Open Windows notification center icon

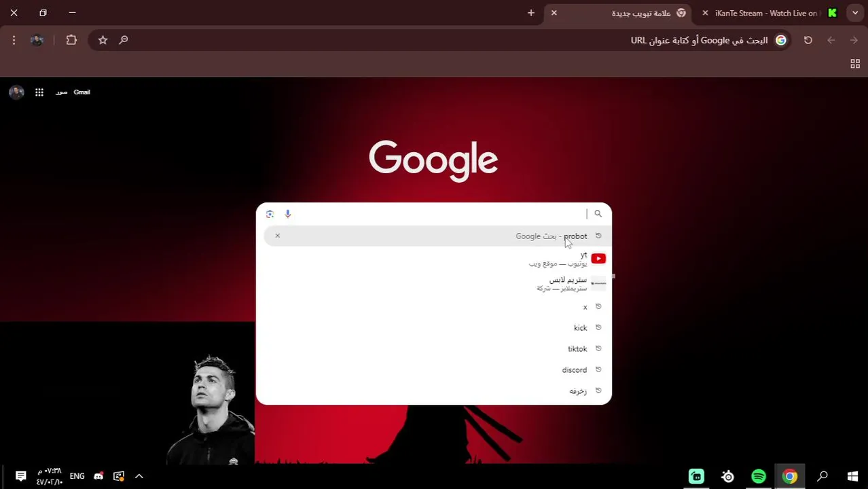pos(20,476)
